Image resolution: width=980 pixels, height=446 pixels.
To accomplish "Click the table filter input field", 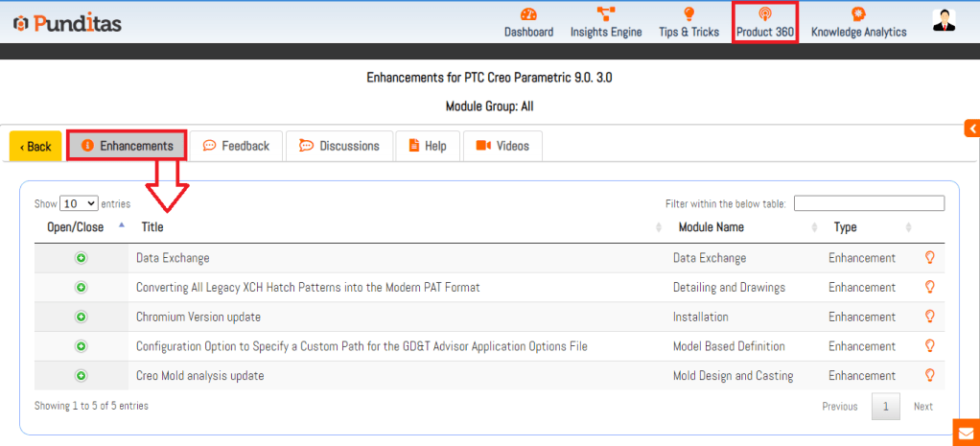I will (869, 203).
